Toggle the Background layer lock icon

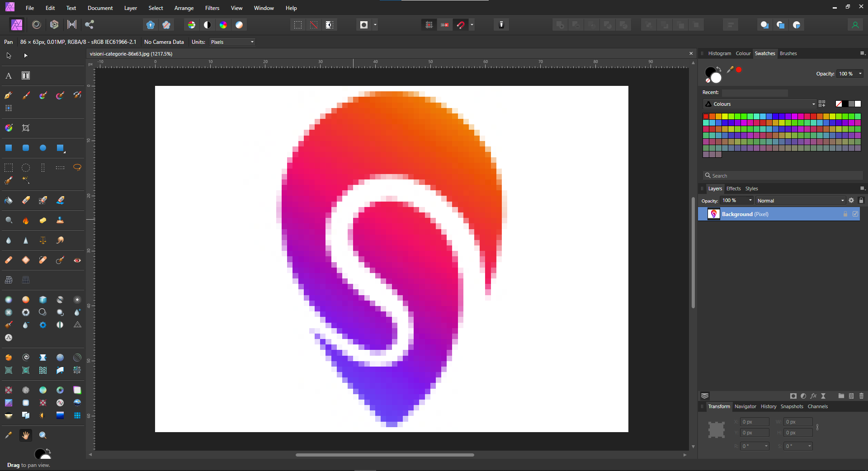845,214
